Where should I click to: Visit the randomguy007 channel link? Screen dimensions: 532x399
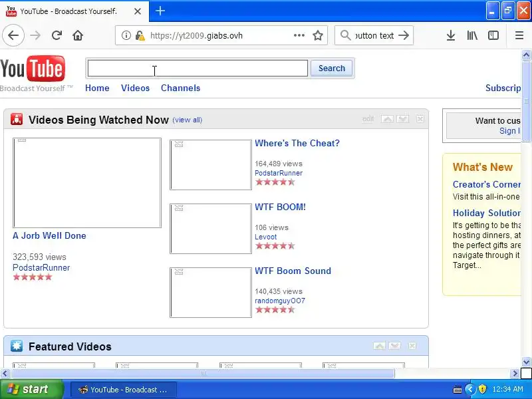[280, 301]
